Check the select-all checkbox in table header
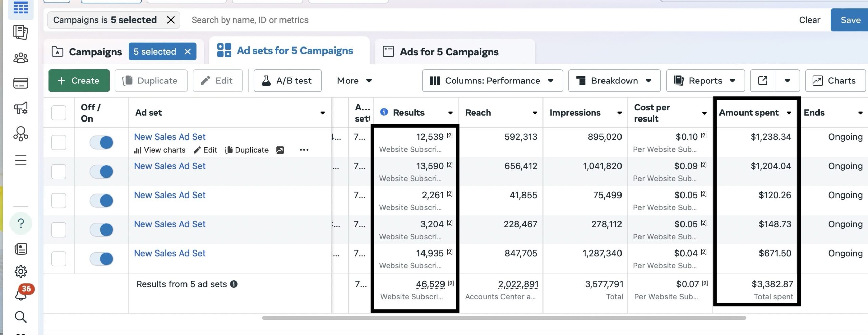The height and width of the screenshot is (335, 868). 59,113
